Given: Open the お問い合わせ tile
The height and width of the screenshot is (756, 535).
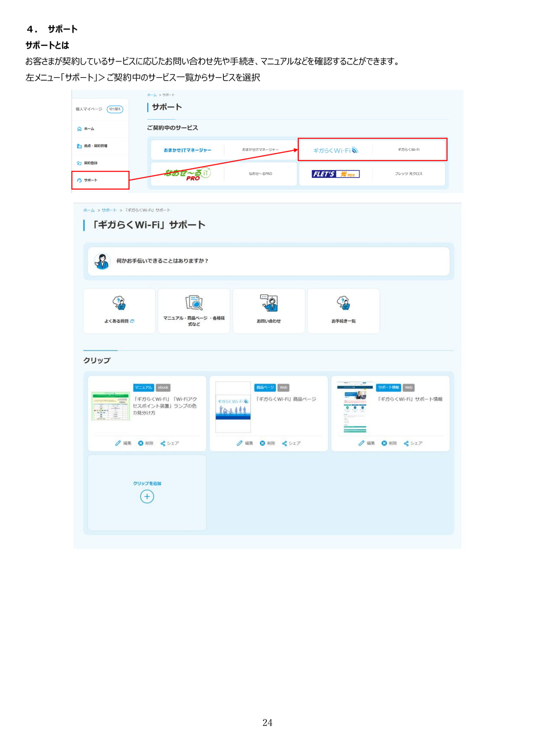Looking at the screenshot, I should (x=269, y=311).
